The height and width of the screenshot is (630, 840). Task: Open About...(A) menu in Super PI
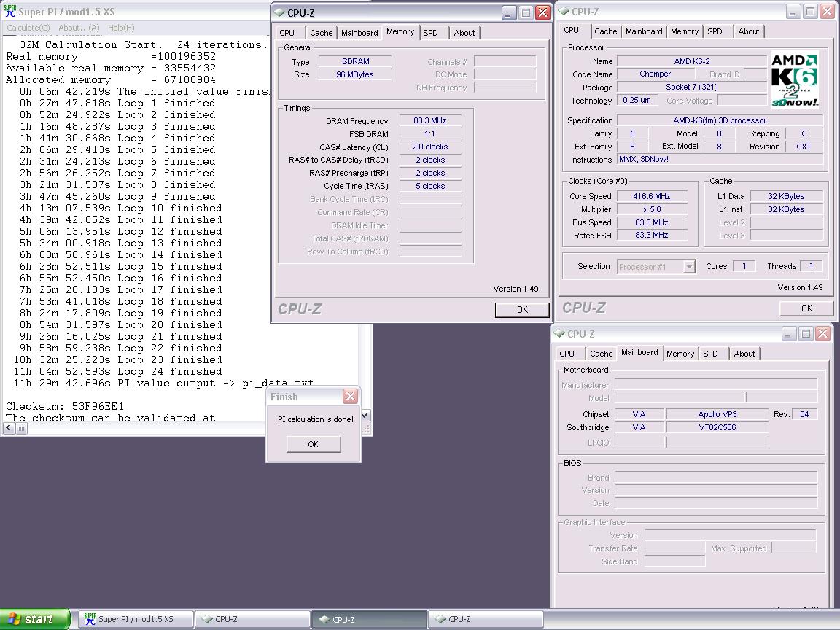coord(79,28)
